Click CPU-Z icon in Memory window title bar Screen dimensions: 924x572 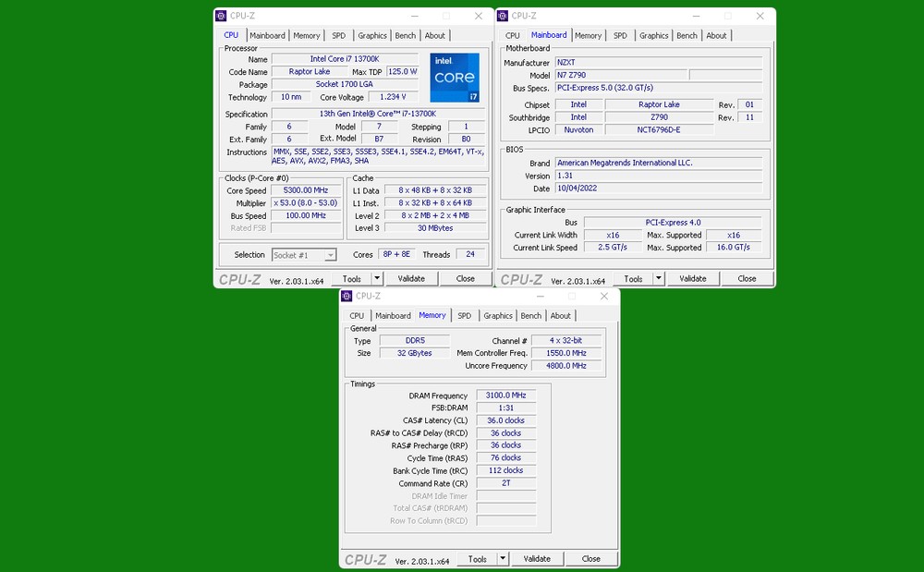346,296
